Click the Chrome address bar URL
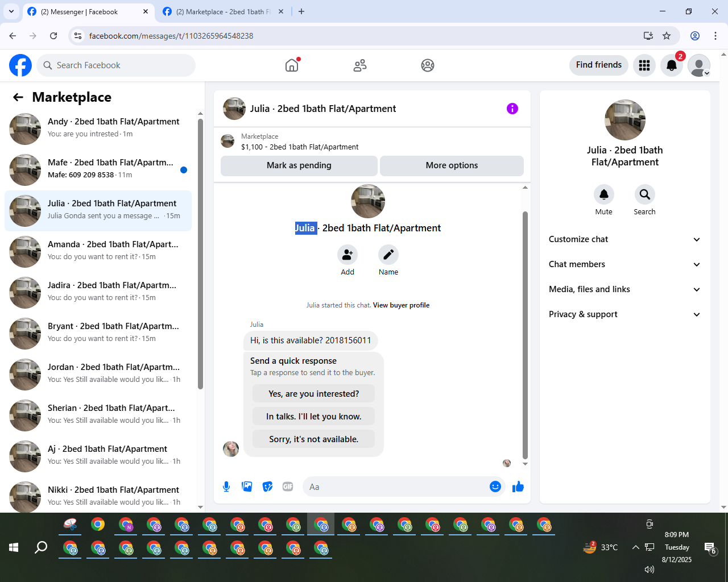Screen dimensions: 728x582 (x=171, y=36)
